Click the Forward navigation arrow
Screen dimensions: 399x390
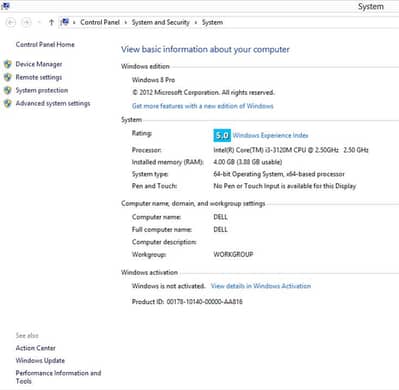26,22
